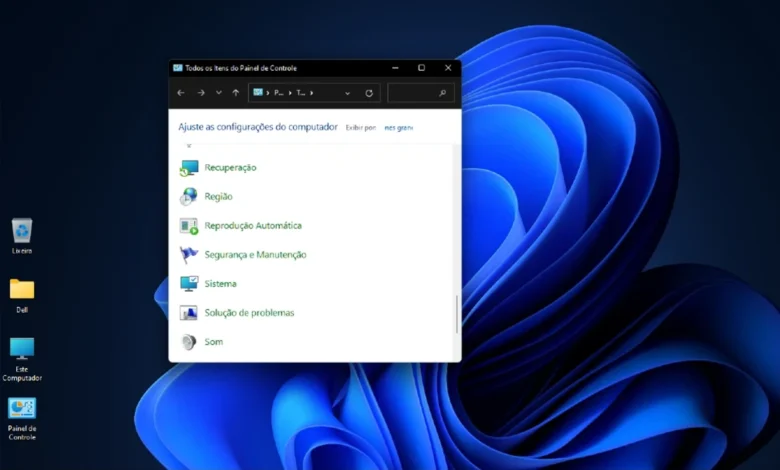Select the Dell folder on desktop
The width and height of the screenshot is (780, 470).
(22, 296)
